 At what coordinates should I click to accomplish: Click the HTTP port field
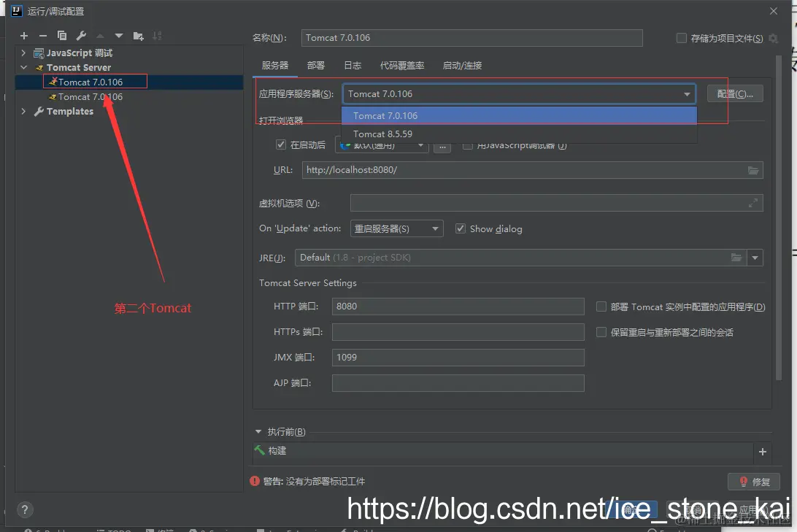coord(458,307)
